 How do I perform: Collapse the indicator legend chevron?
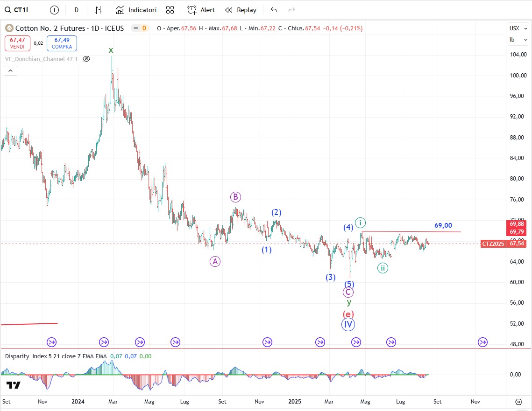click(11, 71)
